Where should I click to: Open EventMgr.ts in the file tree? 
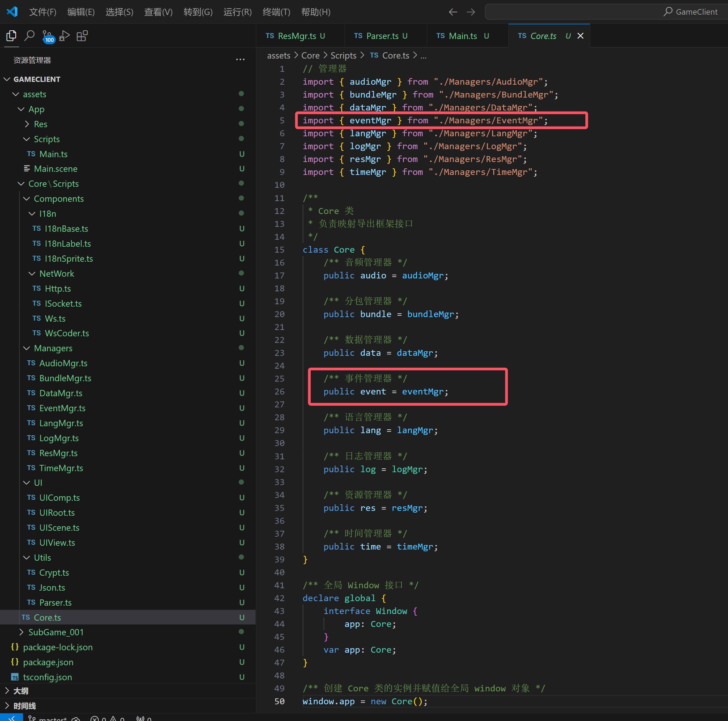62,408
